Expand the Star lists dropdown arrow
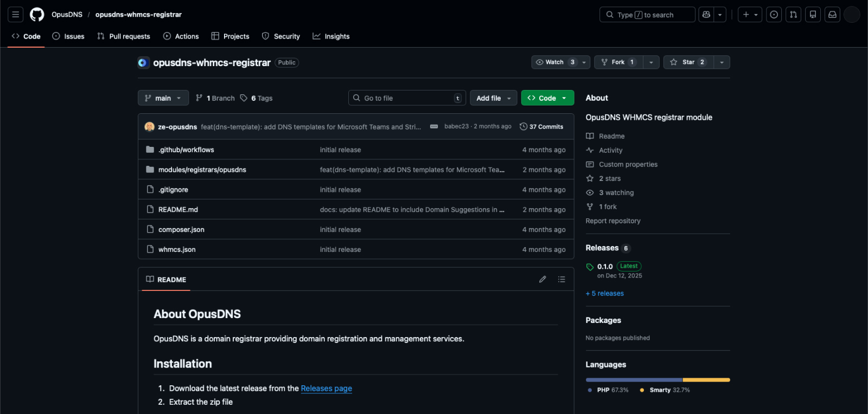This screenshot has height=414, width=868. [x=722, y=62]
